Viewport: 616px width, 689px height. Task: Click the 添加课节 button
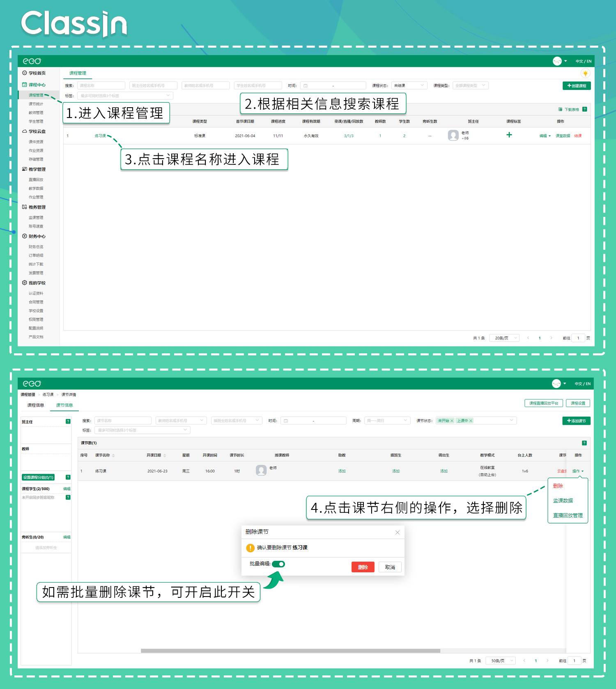coord(576,421)
